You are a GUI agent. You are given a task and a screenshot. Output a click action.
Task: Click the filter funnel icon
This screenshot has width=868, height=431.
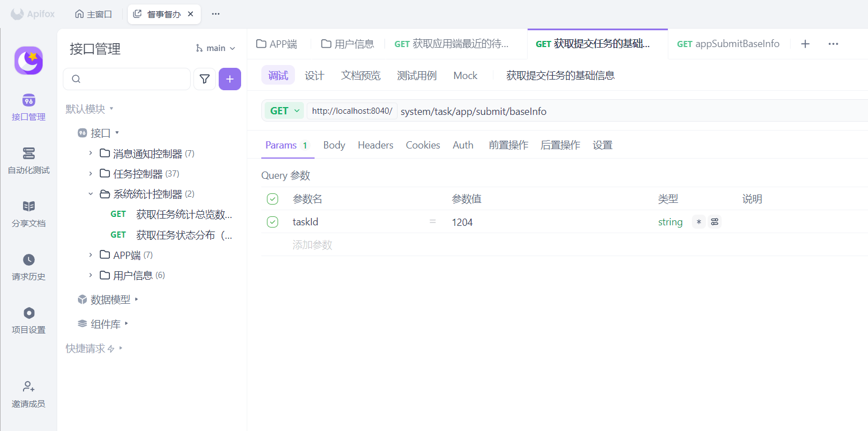tap(205, 79)
